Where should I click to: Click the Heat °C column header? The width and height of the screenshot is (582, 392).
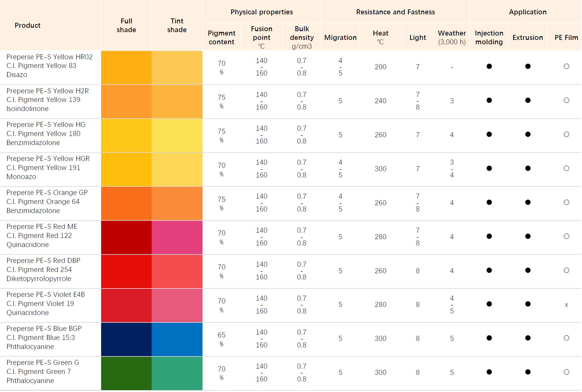(380, 37)
